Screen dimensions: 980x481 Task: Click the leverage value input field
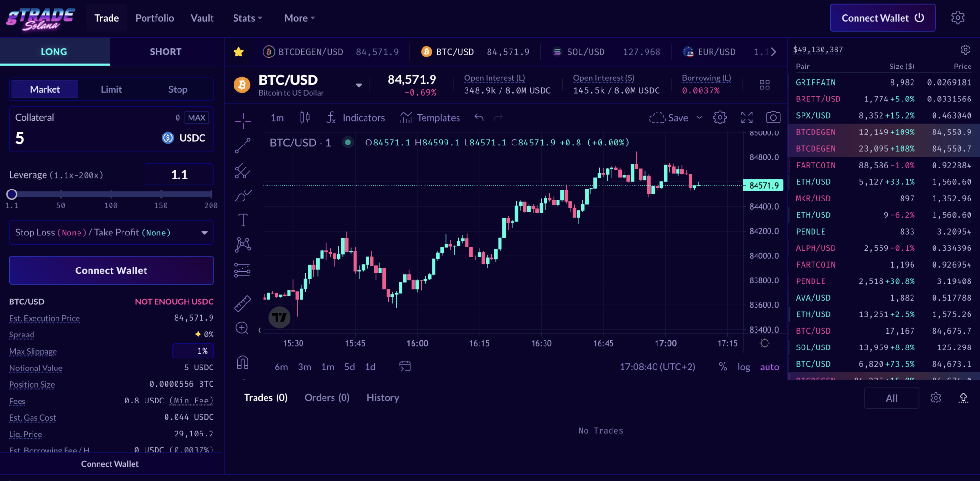point(179,175)
